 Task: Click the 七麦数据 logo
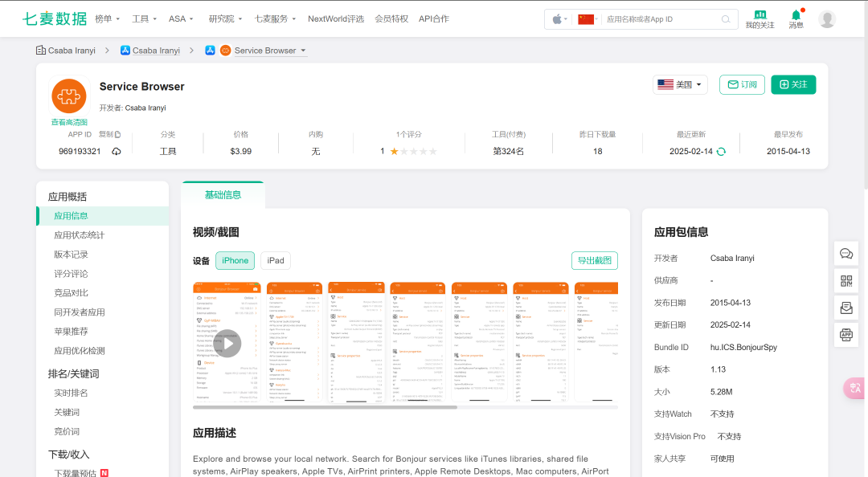coord(55,18)
